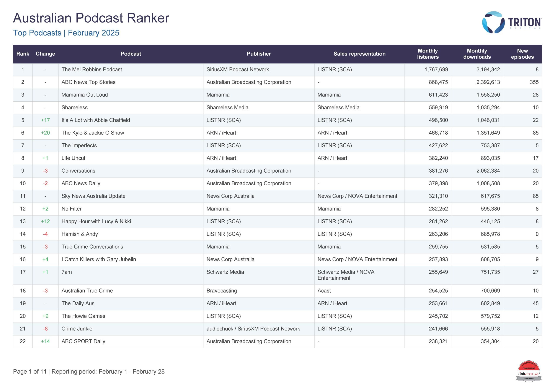This screenshot has height=392, width=555.
Task: Click the IAB Tech Lab verified badge
Action: (x=529, y=371)
